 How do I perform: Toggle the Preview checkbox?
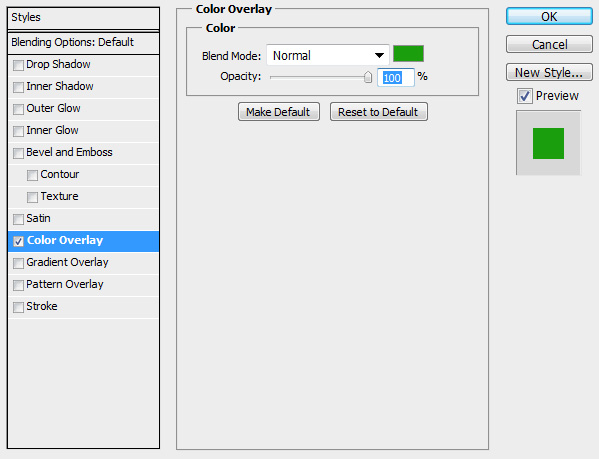525,96
